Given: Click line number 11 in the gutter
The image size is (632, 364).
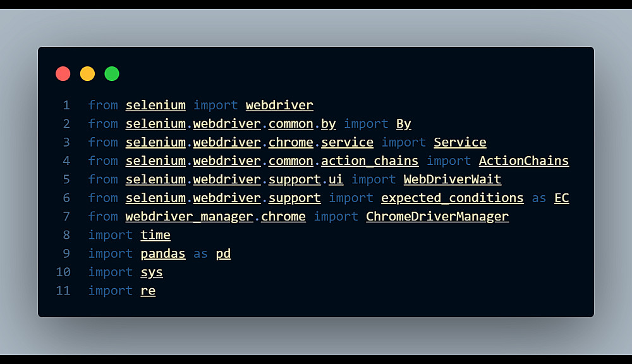Looking at the screenshot, I should click(63, 291).
